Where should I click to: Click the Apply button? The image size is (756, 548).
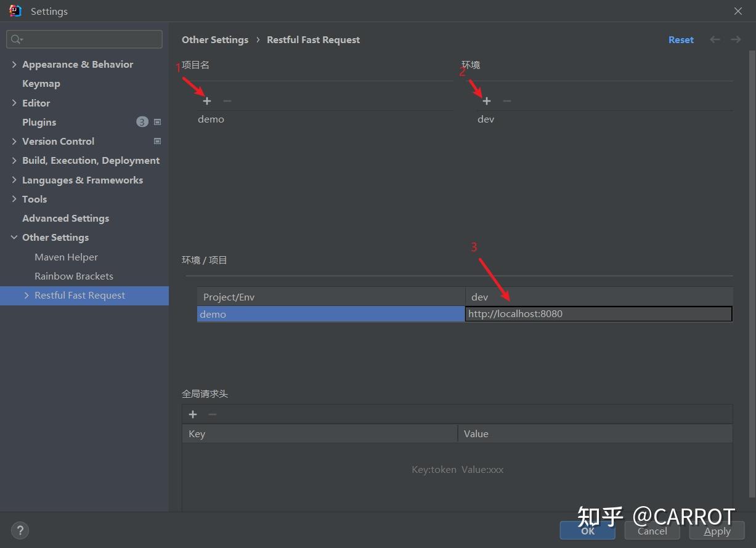click(x=717, y=531)
